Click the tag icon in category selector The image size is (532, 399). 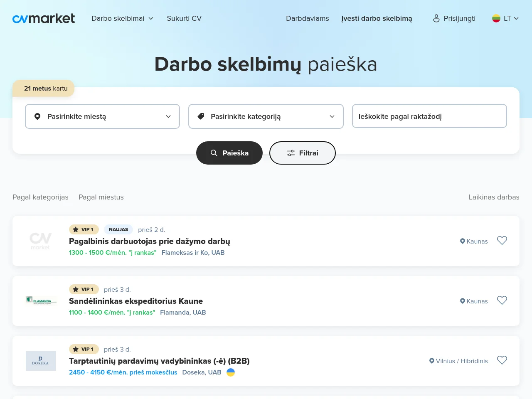click(201, 116)
